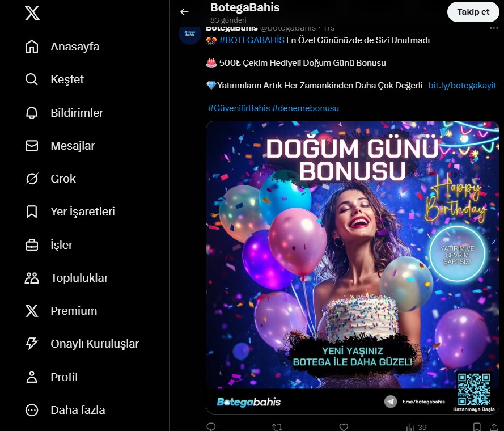
Task: Bookmark the post with the bookmark icon
Action: [x=477, y=427]
